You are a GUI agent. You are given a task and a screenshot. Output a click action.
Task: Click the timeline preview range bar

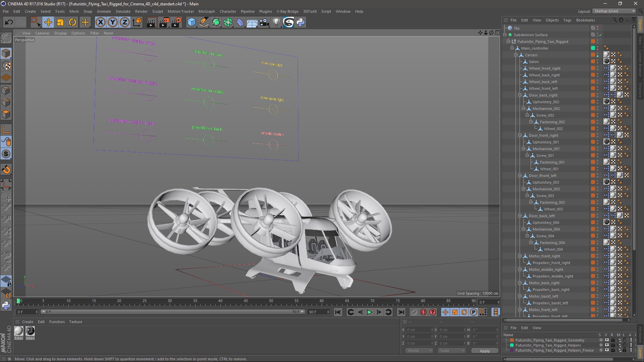click(x=172, y=312)
